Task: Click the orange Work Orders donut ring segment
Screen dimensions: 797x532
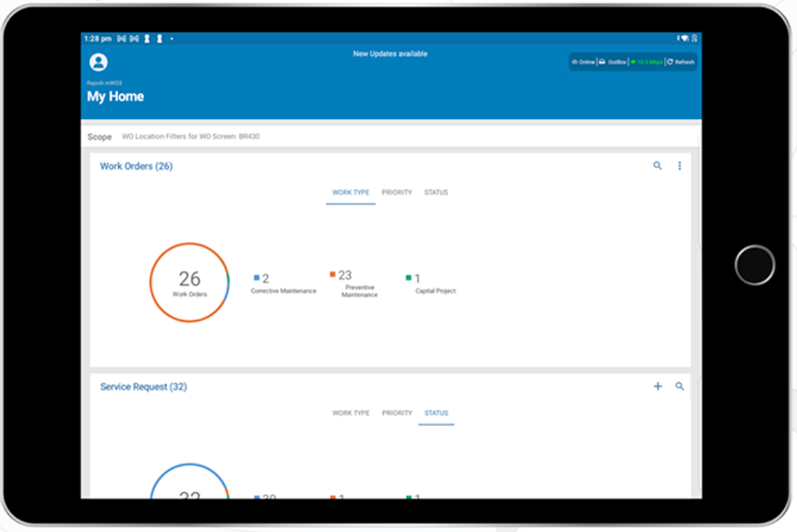Action: pyautogui.click(x=189, y=244)
